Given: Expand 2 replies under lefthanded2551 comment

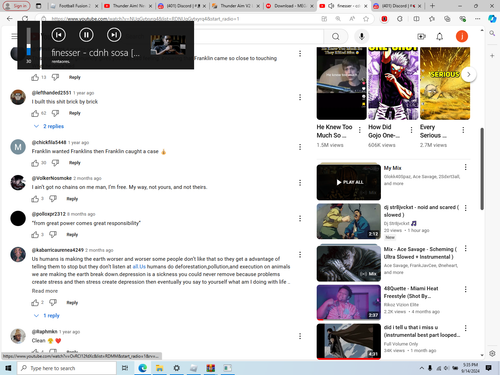Looking at the screenshot, I should tap(49, 126).
